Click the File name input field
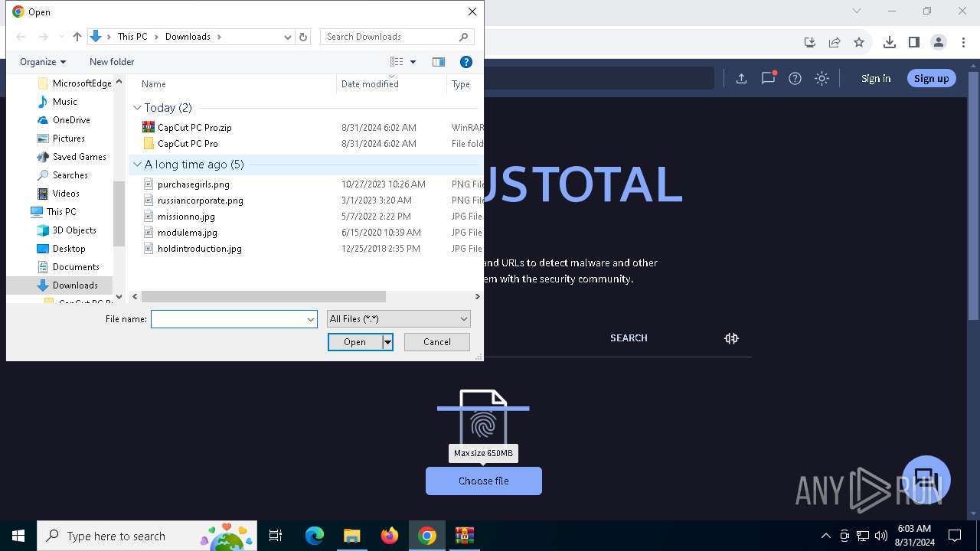Viewport: 980px width, 551px height. point(228,319)
